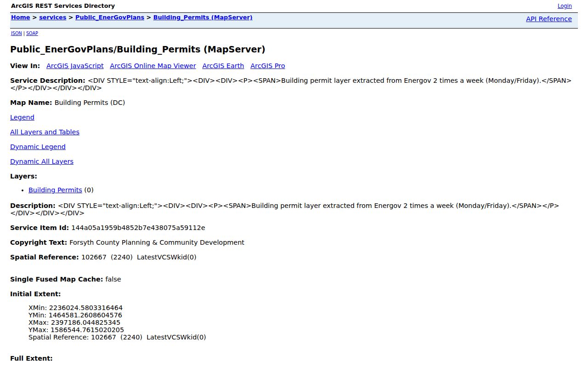Screen dimensions: 588x368
Task: Open the SOAP format link
Action: [x=32, y=33]
